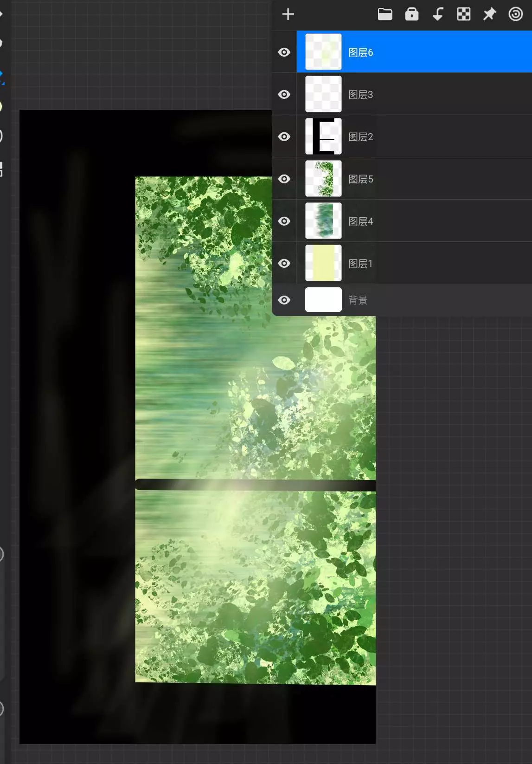Click the circular spiral icon in the layers toolbar
The width and height of the screenshot is (532, 764).
(515, 14)
